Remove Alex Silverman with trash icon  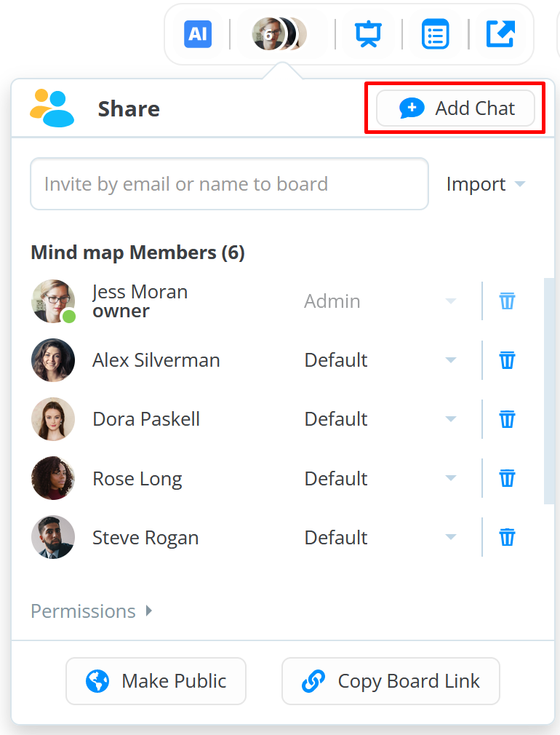point(507,360)
